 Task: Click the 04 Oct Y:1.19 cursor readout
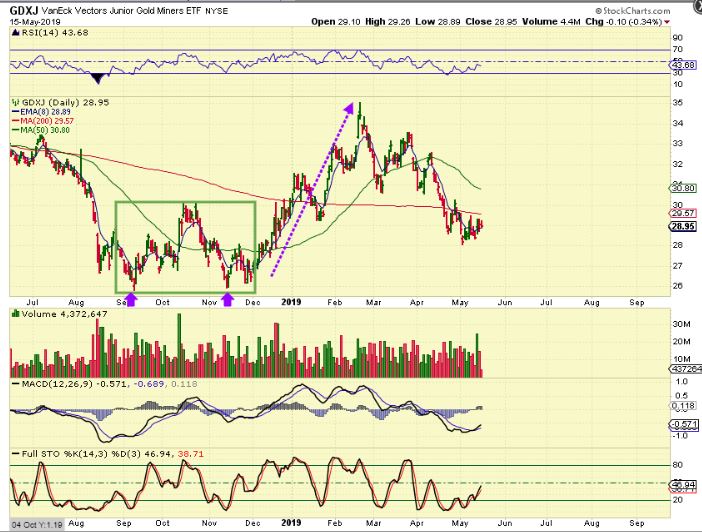click(37, 524)
